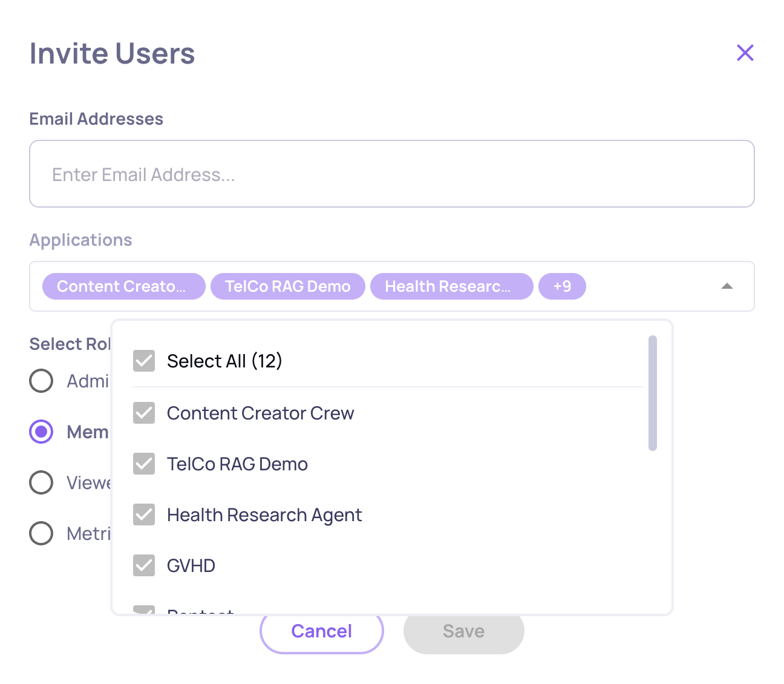This screenshot has height=684, width=784.
Task: Collapse the Applications dropdown arrow
Action: click(x=727, y=286)
